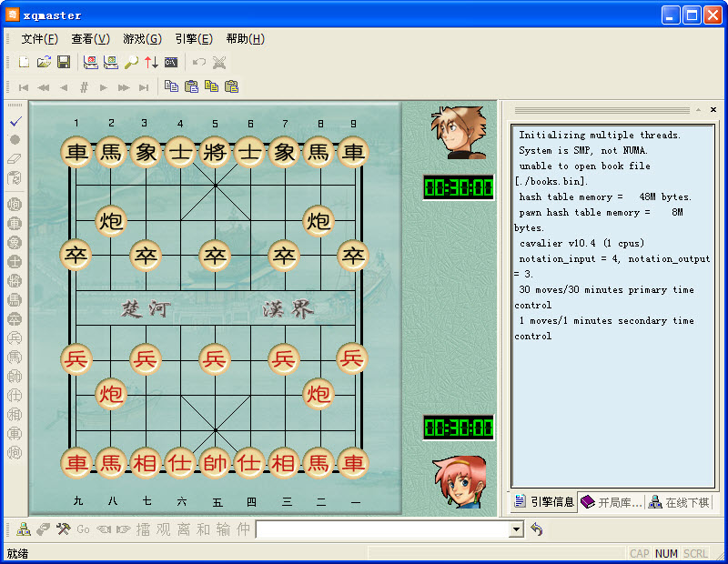Toggle the checkmark tool in left sidebar
The image size is (728, 564).
pos(15,122)
